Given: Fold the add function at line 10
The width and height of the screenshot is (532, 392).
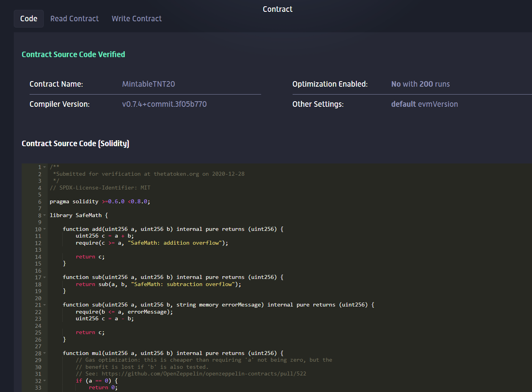Looking at the screenshot, I should [x=44, y=229].
